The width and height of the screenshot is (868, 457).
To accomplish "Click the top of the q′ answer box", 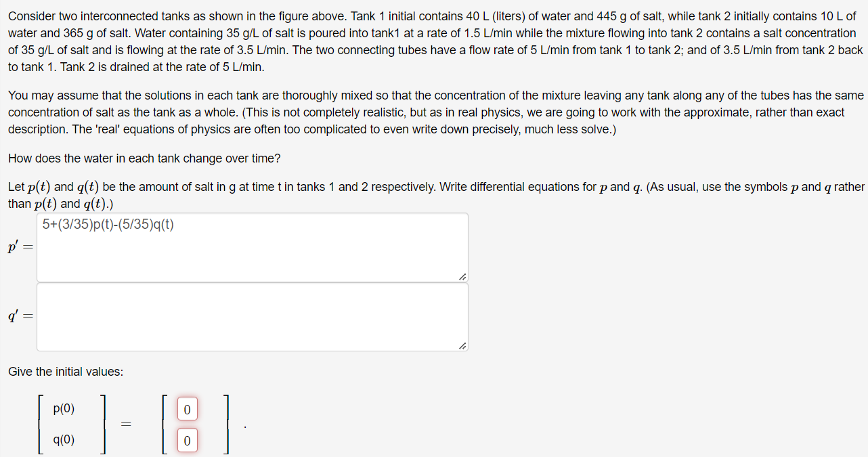I will [251, 291].
